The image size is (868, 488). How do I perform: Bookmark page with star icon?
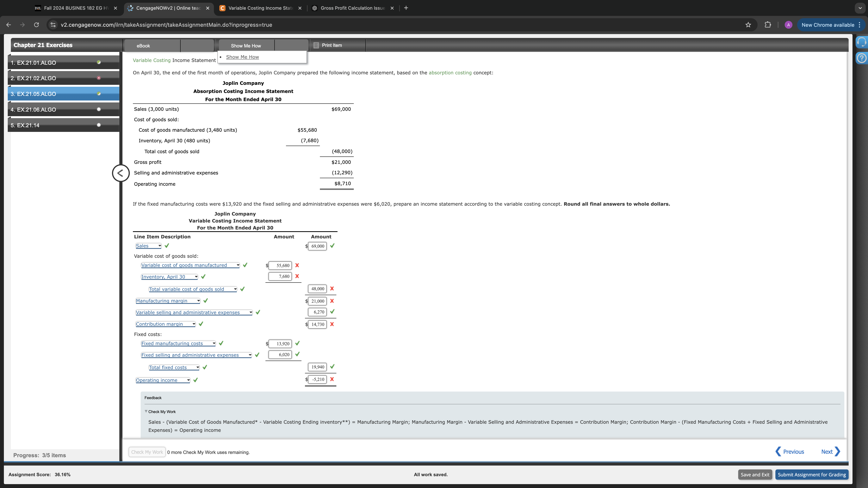[x=748, y=25]
